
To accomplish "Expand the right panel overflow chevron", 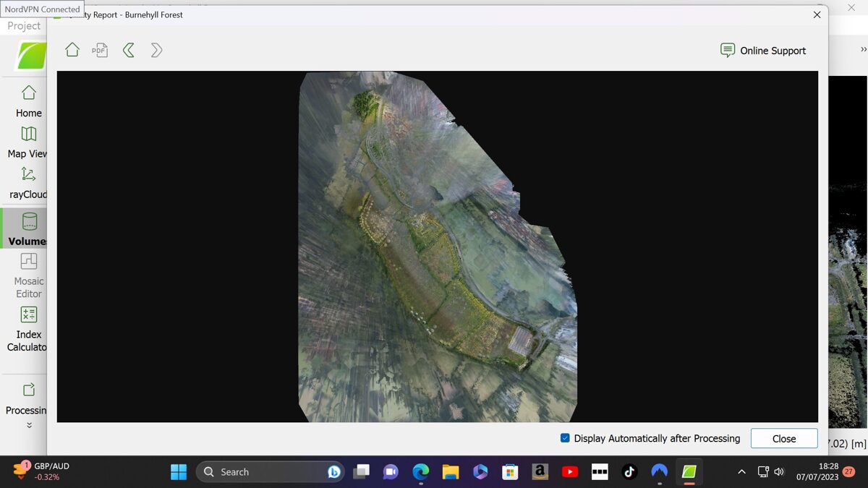I will click(863, 49).
